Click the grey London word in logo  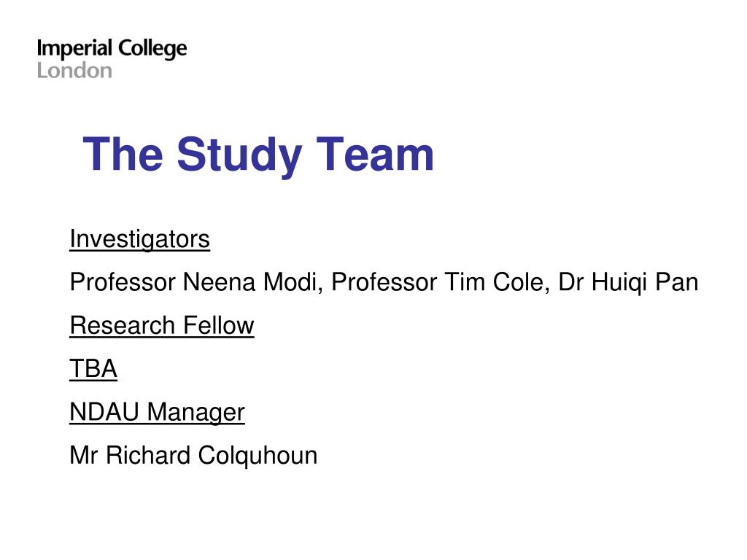75,71
